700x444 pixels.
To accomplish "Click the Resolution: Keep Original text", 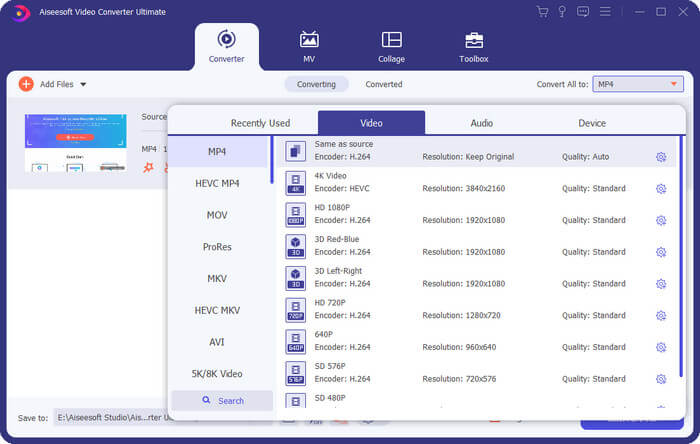I will pos(468,157).
